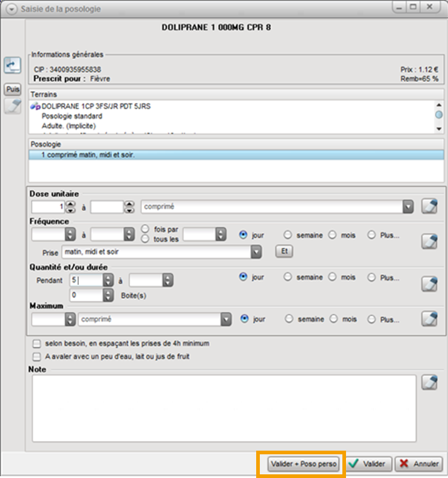Select 'jour' radio in Fréquence row
This screenshot has height=478, width=448.
point(243,234)
